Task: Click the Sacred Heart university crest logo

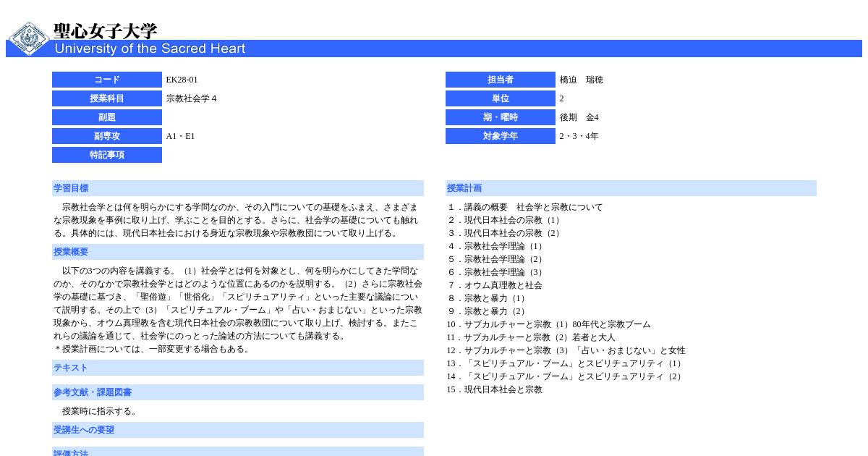Action: (x=28, y=38)
